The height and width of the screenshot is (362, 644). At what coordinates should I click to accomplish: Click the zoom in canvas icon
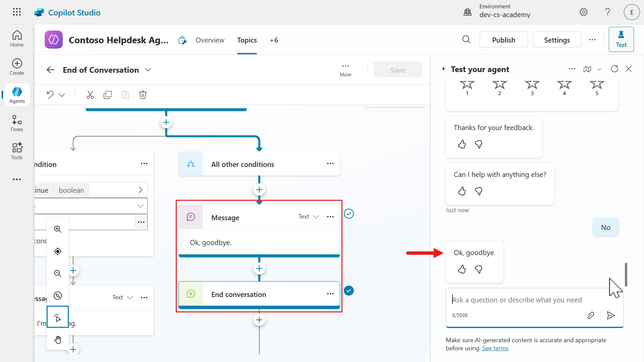[x=58, y=229]
